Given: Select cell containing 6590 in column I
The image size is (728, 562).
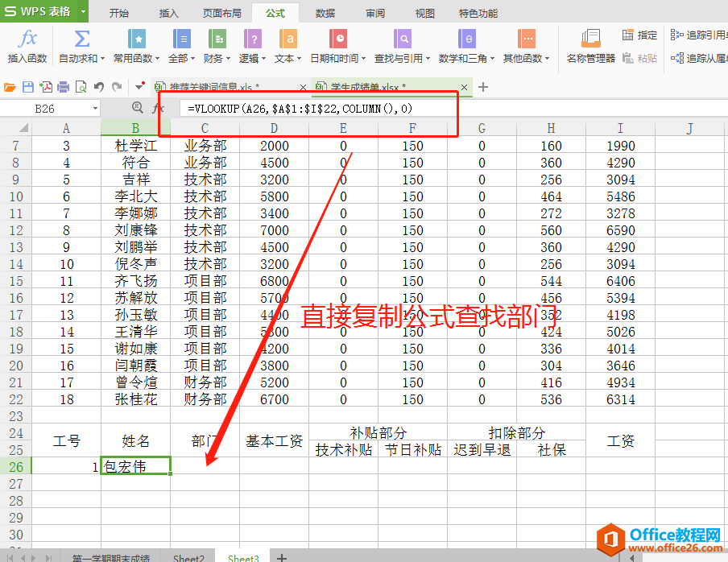Looking at the screenshot, I should point(620,230).
